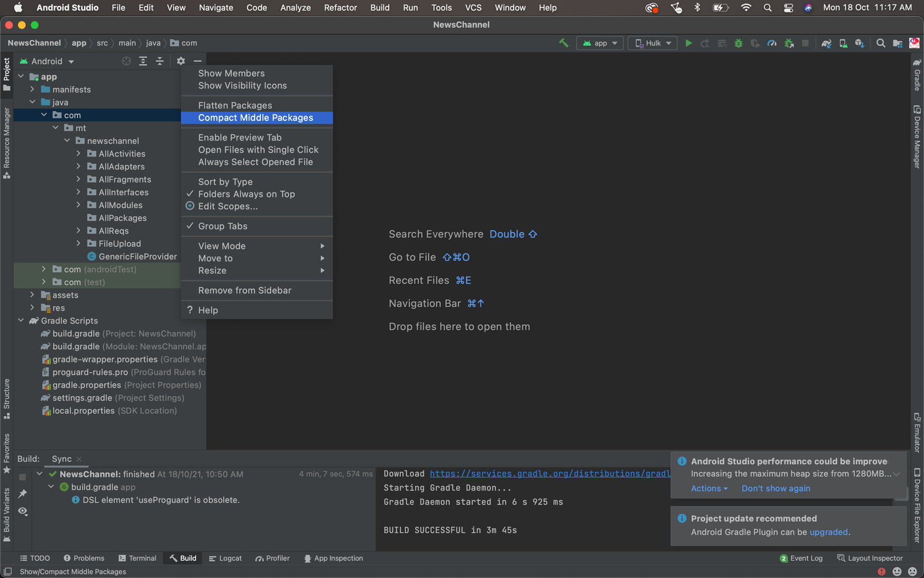Click the Project panel gear options icon
Screen dimensions: 924x578
[181, 61]
